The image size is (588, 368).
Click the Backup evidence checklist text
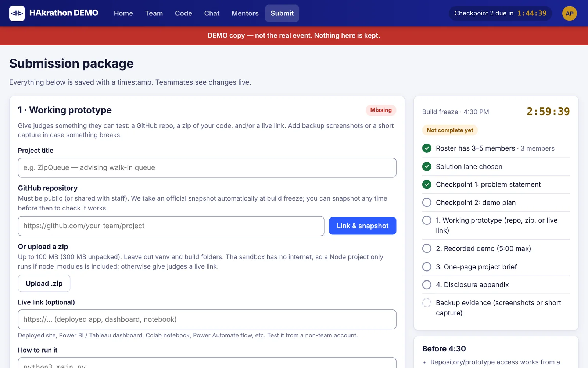pos(498,308)
